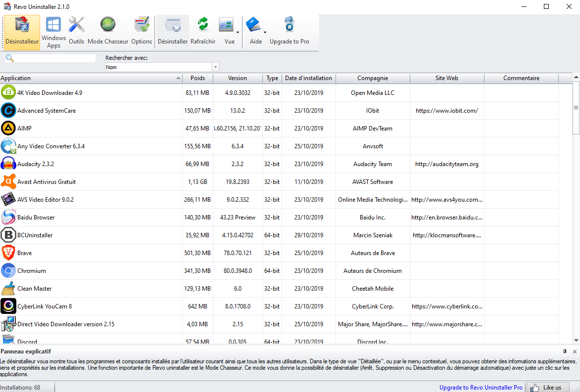Sort by Compagnie column header
The image size is (580, 392).
tap(373, 78)
